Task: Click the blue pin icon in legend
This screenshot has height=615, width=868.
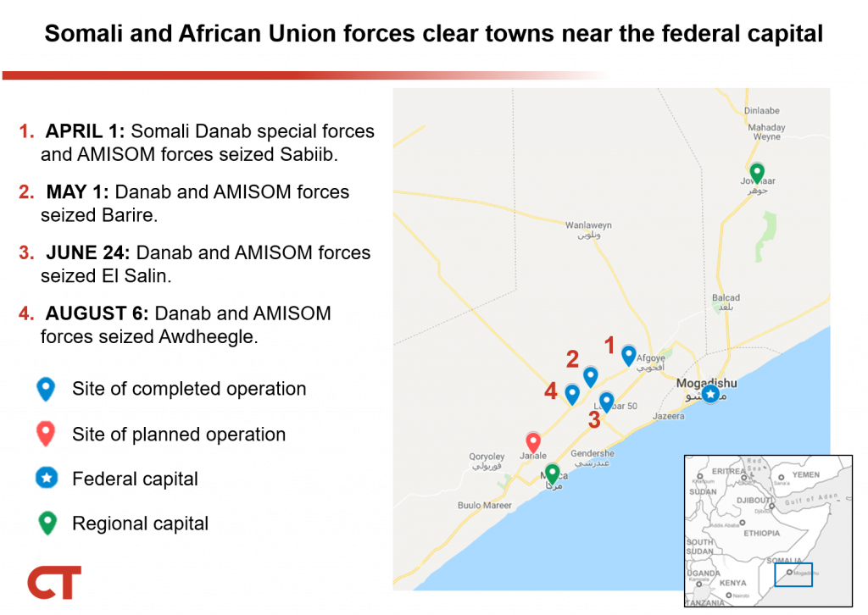Action: point(46,388)
